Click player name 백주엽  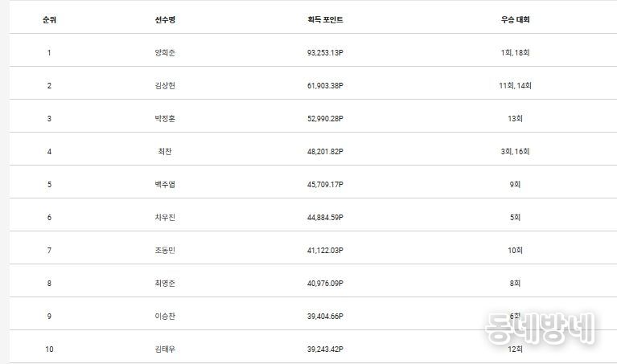pos(165,185)
